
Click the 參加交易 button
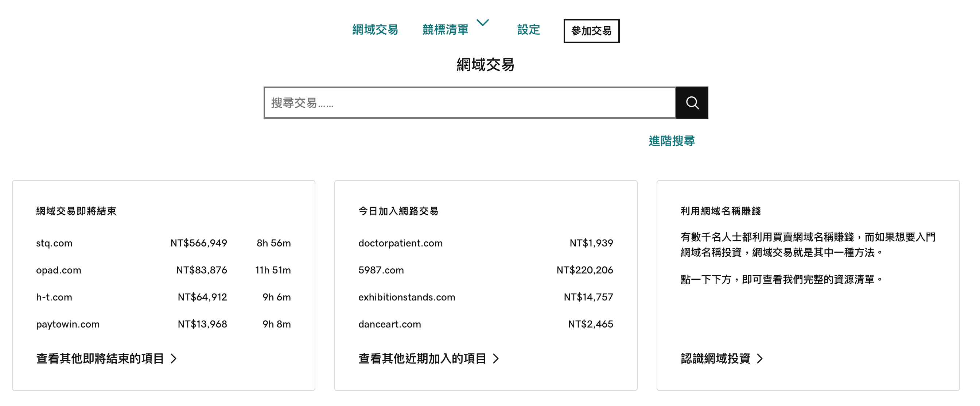tap(591, 31)
